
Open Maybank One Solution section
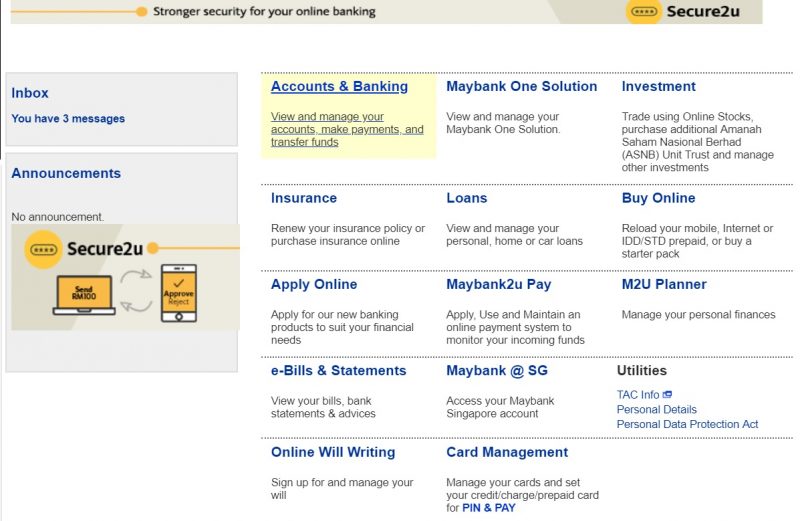(521, 86)
